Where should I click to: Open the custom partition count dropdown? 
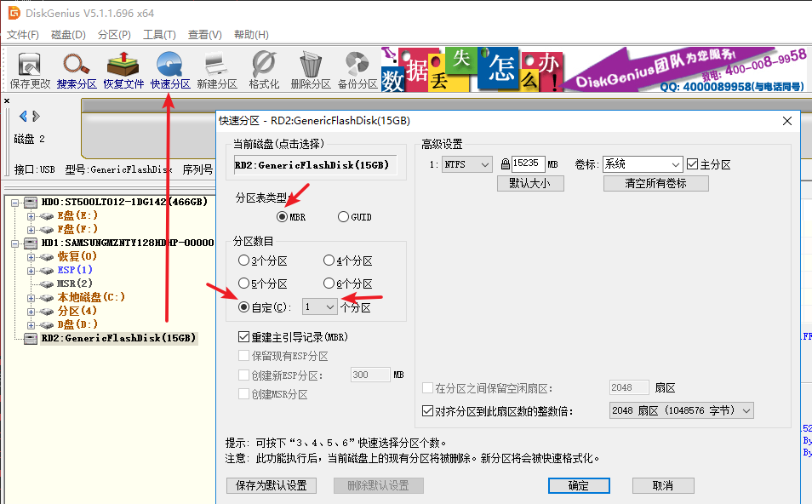pyautogui.click(x=330, y=306)
